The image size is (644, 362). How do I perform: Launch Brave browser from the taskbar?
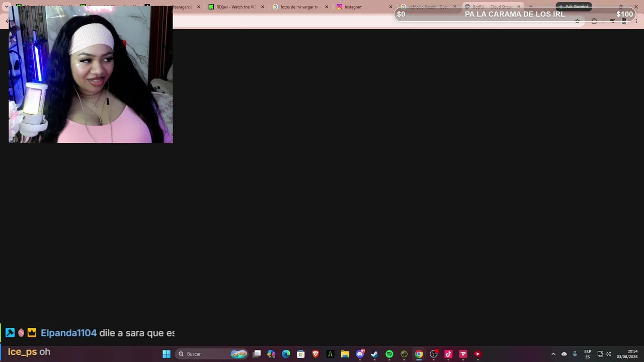pos(315,354)
